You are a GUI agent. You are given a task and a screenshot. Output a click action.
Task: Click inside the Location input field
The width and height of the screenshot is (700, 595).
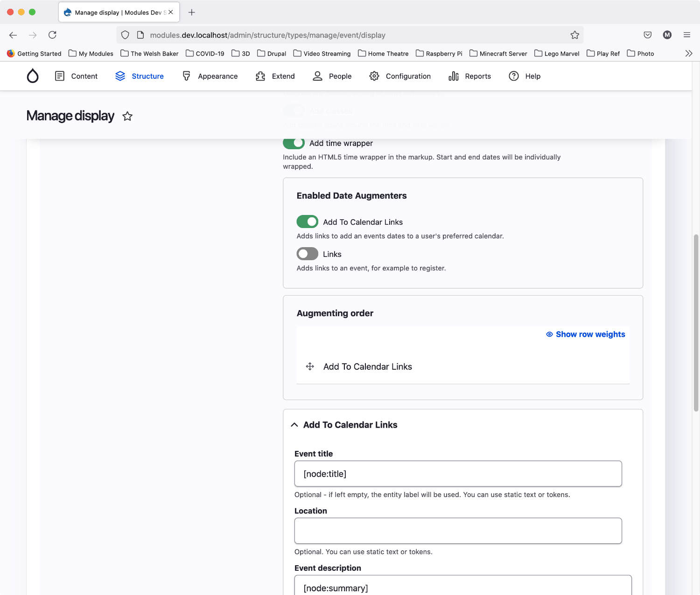tap(458, 531)
